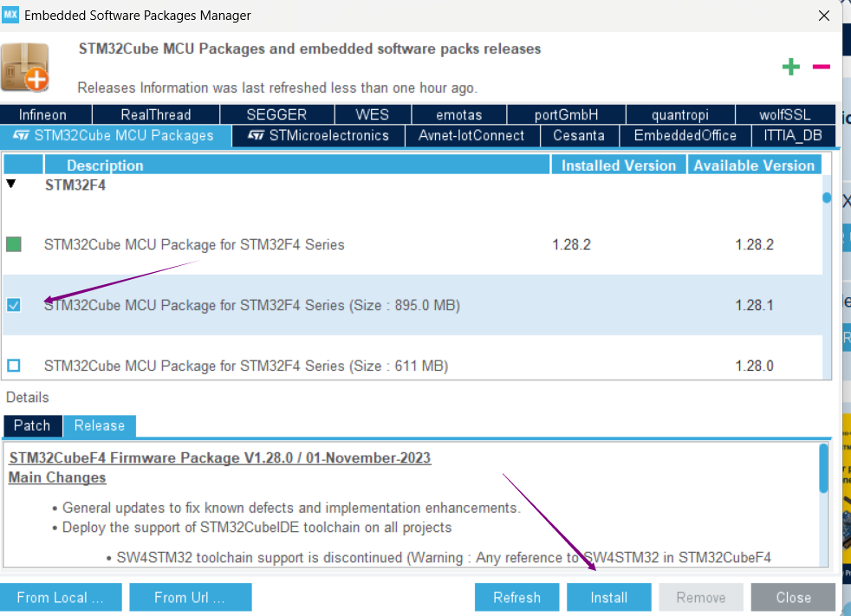The image size is (851, 616).
Task: Select the portGmbH tab
Action: click(566, 114)
